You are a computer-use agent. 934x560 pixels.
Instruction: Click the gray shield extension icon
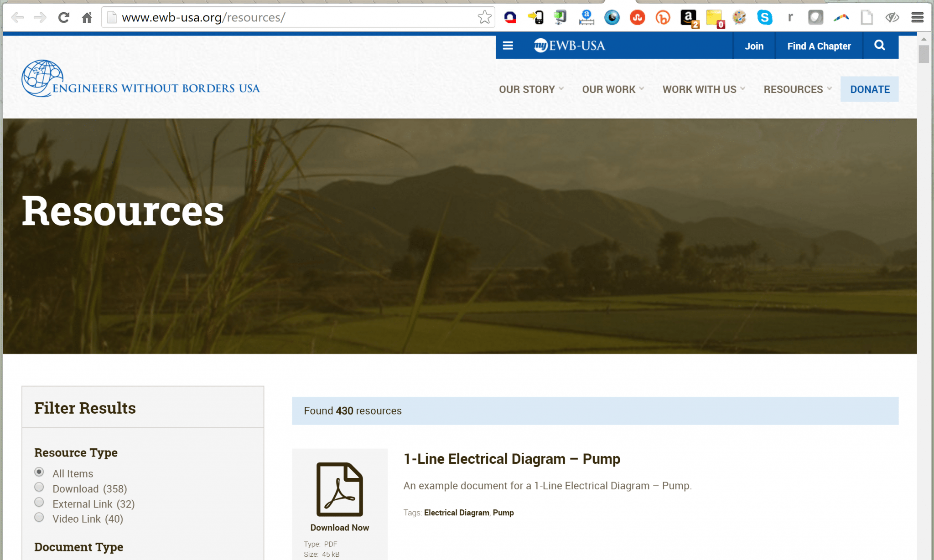(815, 18)
